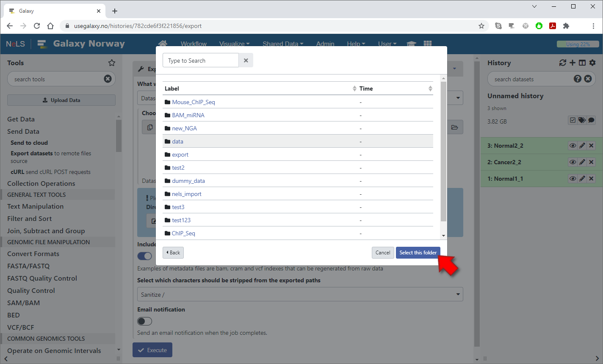Toggle the history multi-select checkbox icon
Screen dimensions: 603x364
tap(573, 120)
